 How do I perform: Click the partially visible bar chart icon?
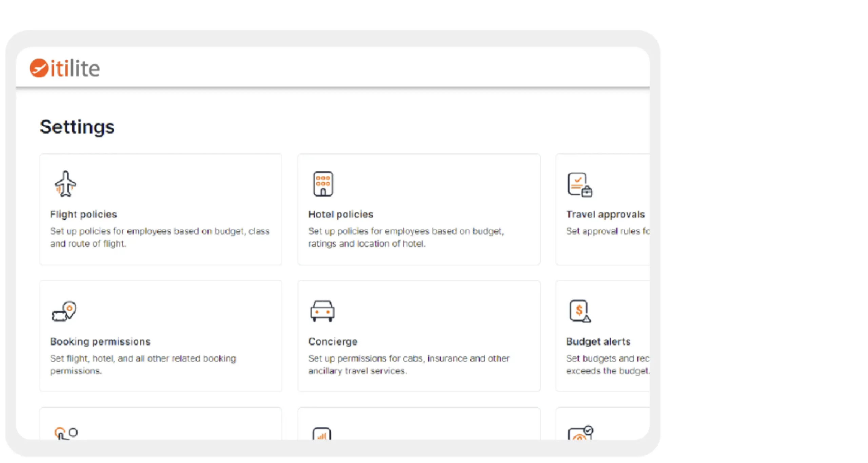click(x=322, y=433)
